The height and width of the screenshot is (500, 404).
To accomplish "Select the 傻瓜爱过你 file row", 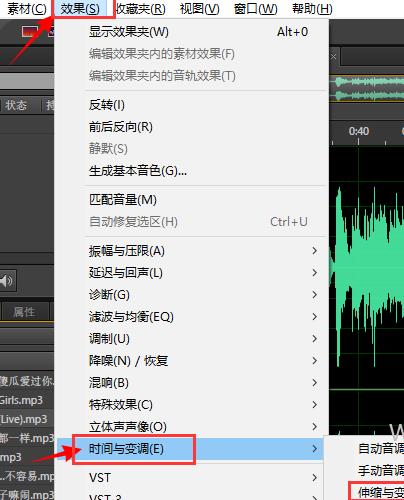I will pos(27,381).
